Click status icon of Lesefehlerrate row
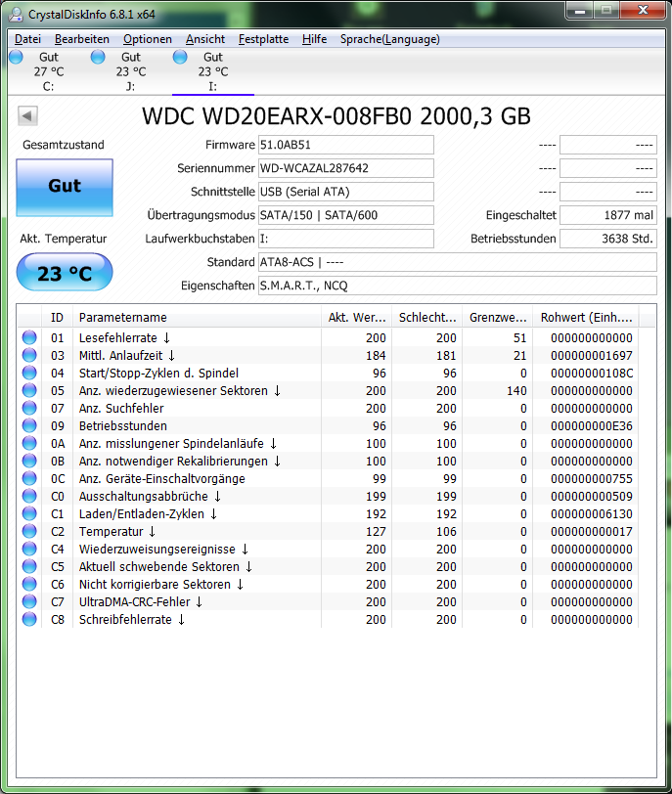The width and height of the screenshot is (672, 794). pos(29,337)
